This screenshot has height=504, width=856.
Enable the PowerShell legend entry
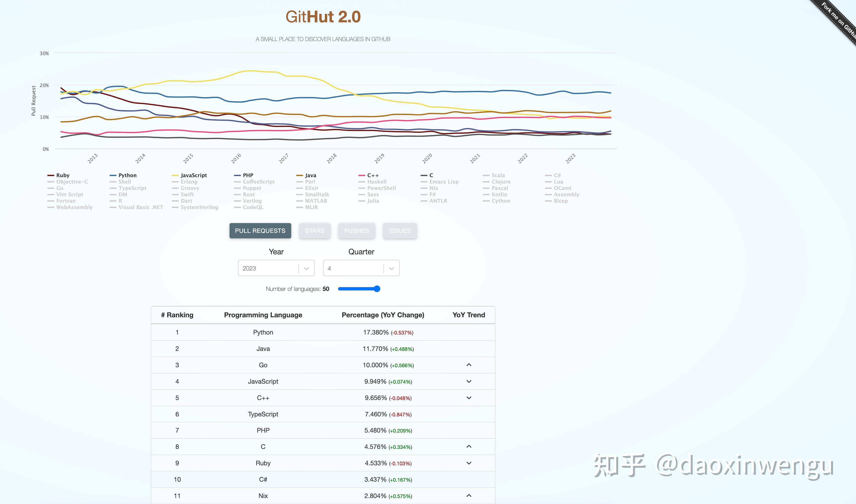click(x=377, y=188)
